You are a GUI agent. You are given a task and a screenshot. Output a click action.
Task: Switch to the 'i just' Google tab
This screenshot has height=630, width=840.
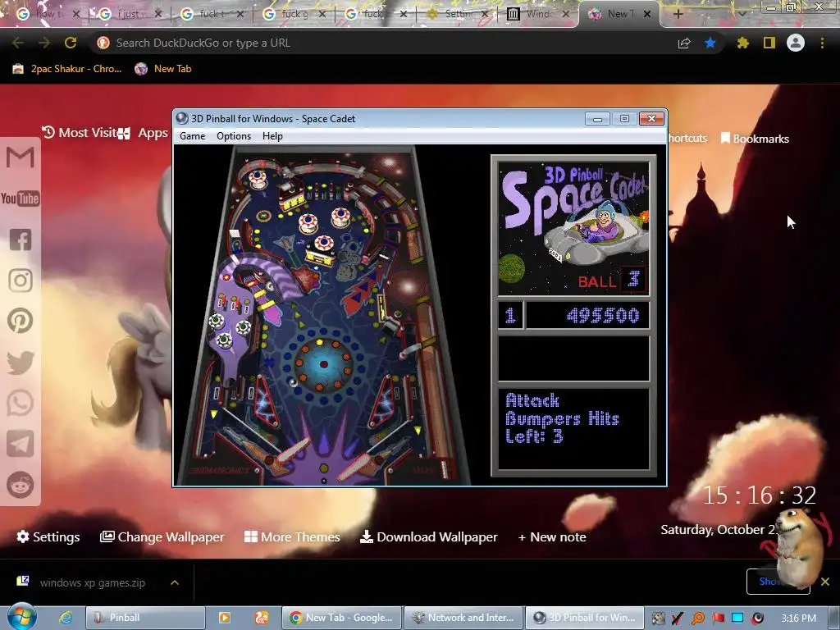(x=130, y=14)
